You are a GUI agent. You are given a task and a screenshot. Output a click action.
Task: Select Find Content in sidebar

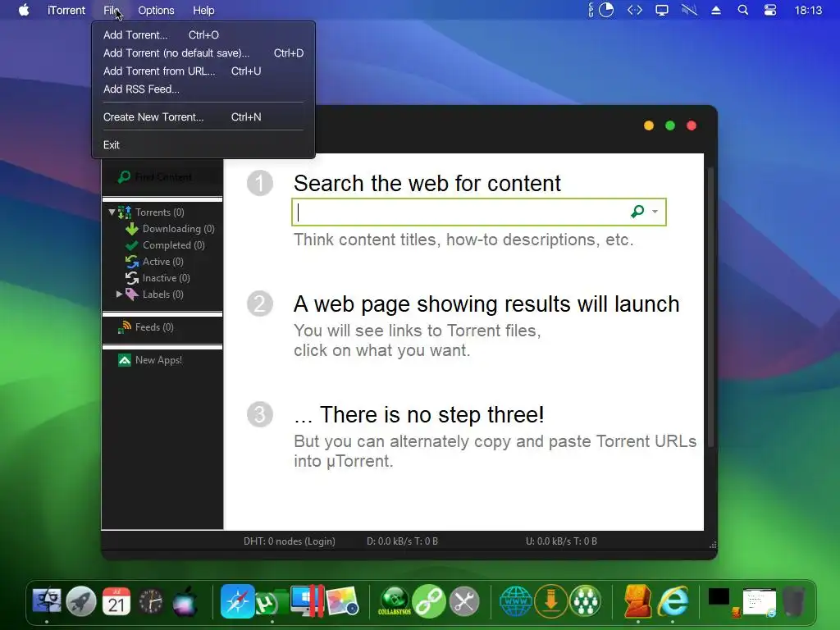tap(162, 177)
